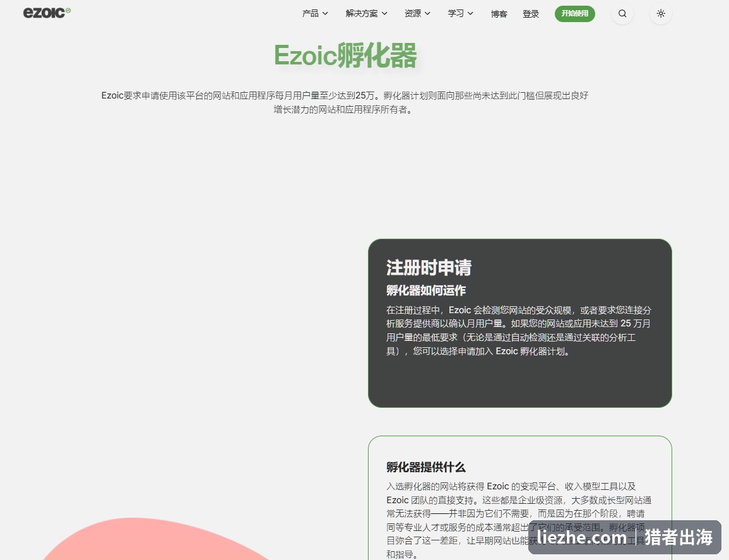Open the search magnifier icon

tap(622, 13)
